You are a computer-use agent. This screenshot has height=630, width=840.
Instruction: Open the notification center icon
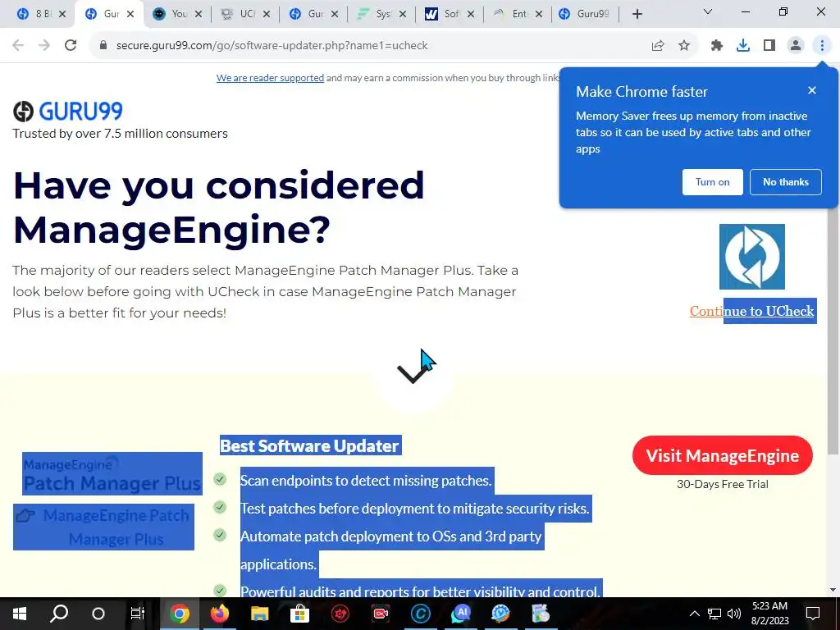point(813,614)
